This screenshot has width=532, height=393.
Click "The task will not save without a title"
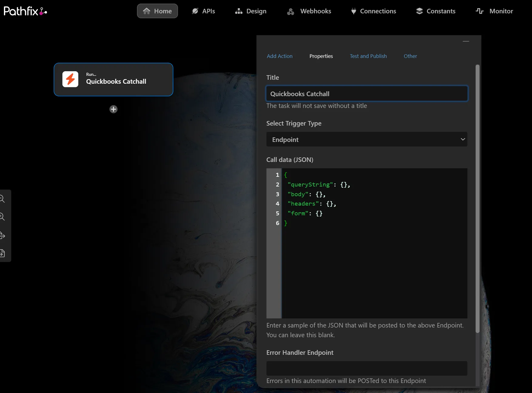pos(316,106)
